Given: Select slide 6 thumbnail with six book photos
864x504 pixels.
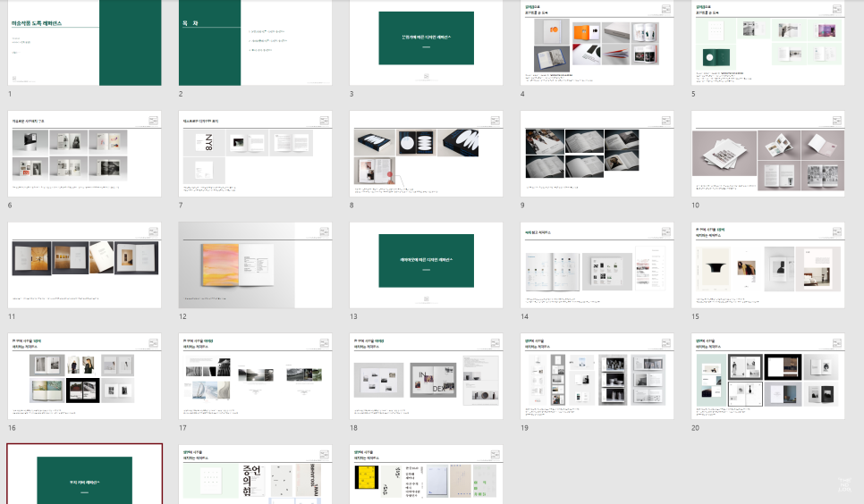Looking at the screenshot, I should pos(84,154).
